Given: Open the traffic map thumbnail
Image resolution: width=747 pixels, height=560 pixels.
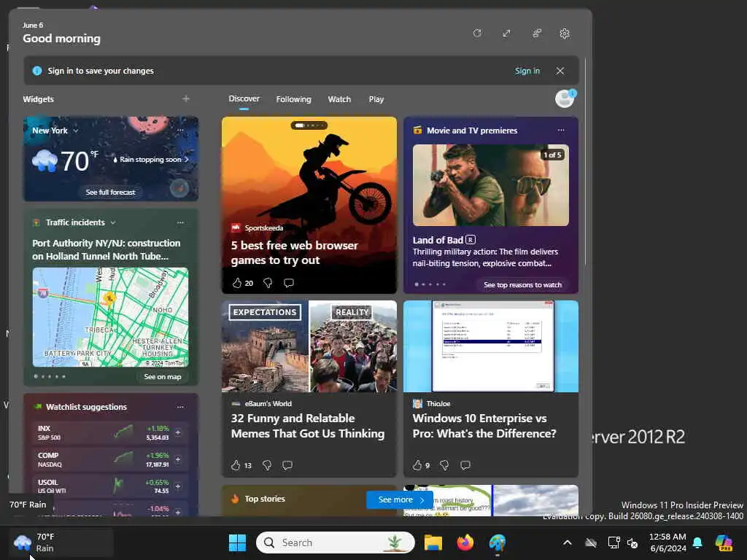Looking at the screenshot, I should pyautogui.click(x=111, y=317).
